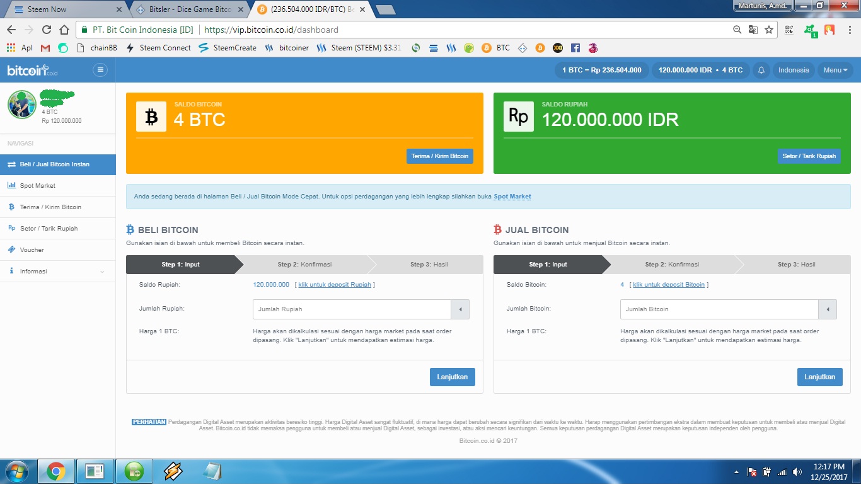Open the Indonesia language selector
This screenshot has height=504, width=861.
(794, 70)
